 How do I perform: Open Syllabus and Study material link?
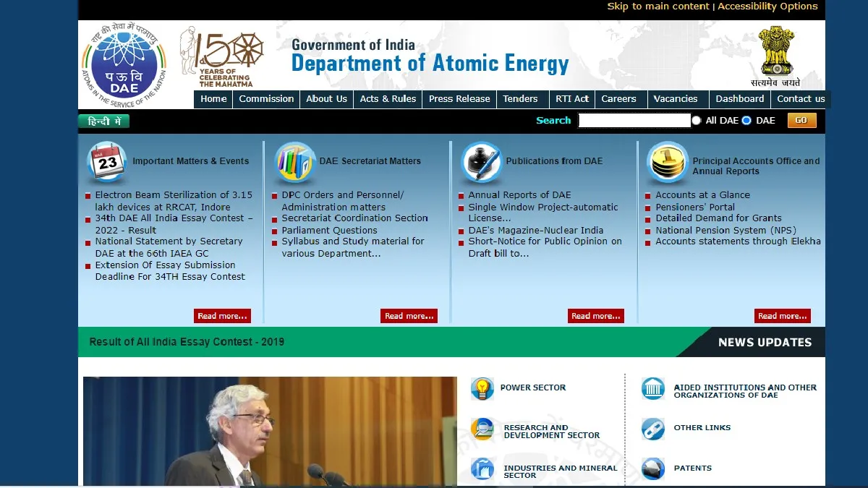(x=353, y=247)
